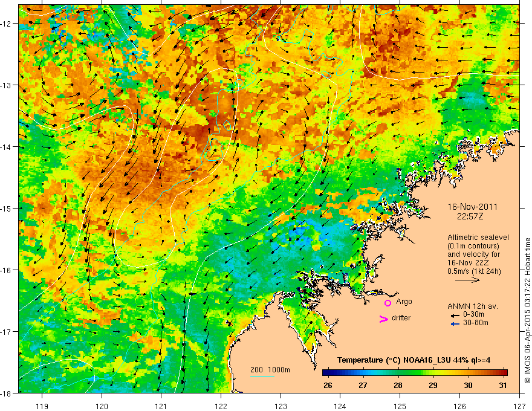532x411 pixels.
Task: Click the 'and velocity for' text line
Action: [x=473, y=254]
